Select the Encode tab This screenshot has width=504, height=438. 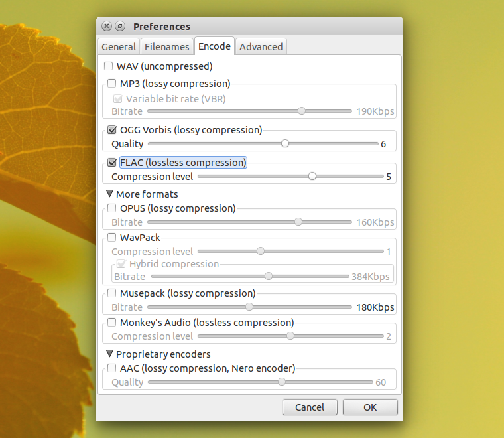214,46
